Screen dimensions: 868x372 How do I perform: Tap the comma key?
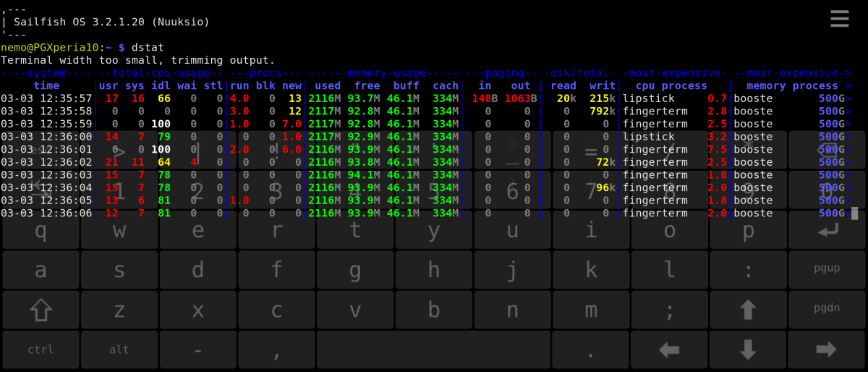coord(276,350)
